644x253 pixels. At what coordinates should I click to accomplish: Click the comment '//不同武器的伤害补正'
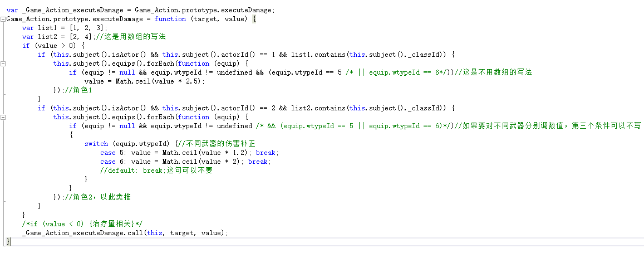(217, 144)
